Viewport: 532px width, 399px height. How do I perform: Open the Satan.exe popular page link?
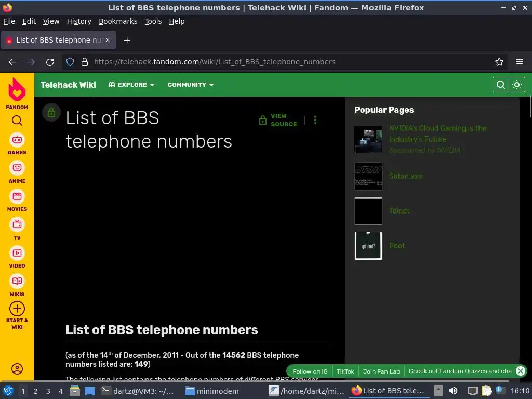click(x=405, y=176)
